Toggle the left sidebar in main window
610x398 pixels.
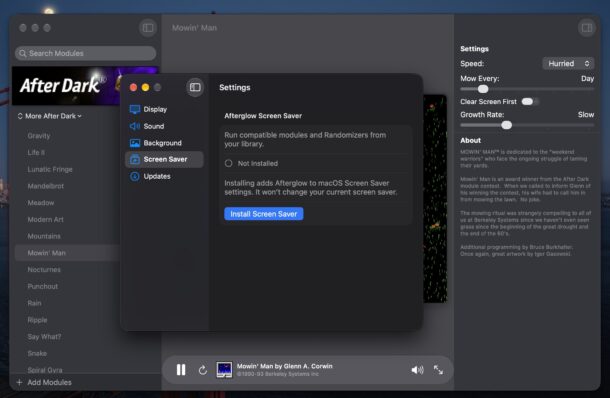148,28
